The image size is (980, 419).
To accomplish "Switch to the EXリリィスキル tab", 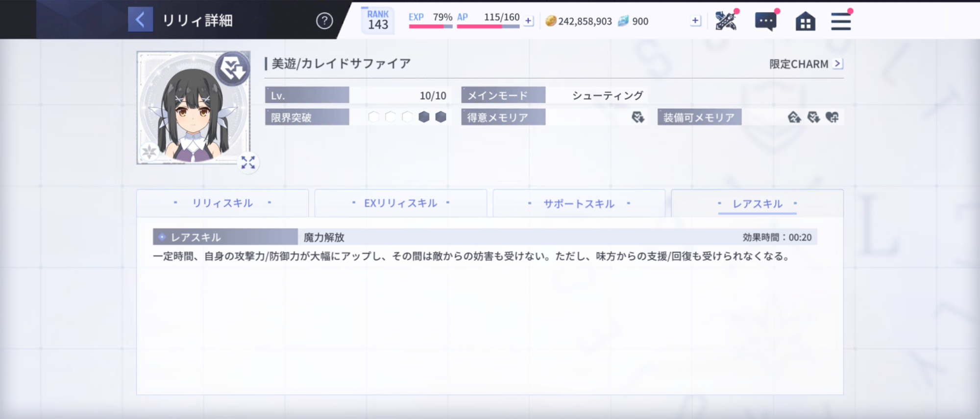I will tap(400, 203).
